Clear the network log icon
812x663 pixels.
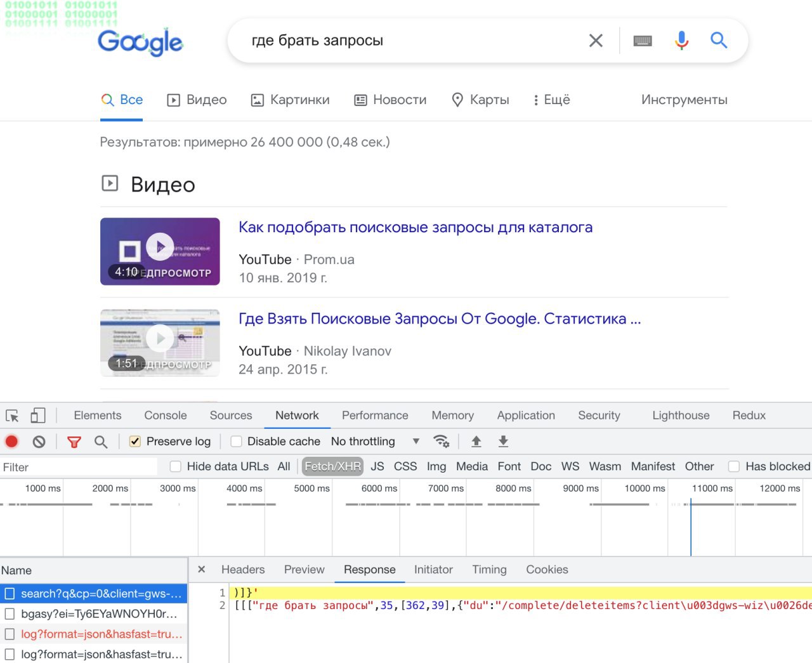39,442
